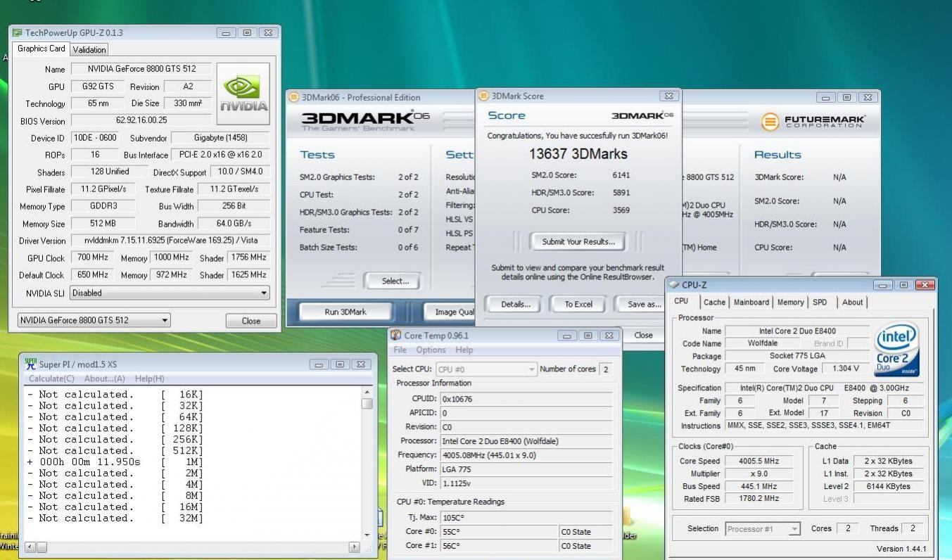Click the 'SM2.0 Graphics Tests' row in 3DMark06
The image size is (952, 560).
click(359, 177)
